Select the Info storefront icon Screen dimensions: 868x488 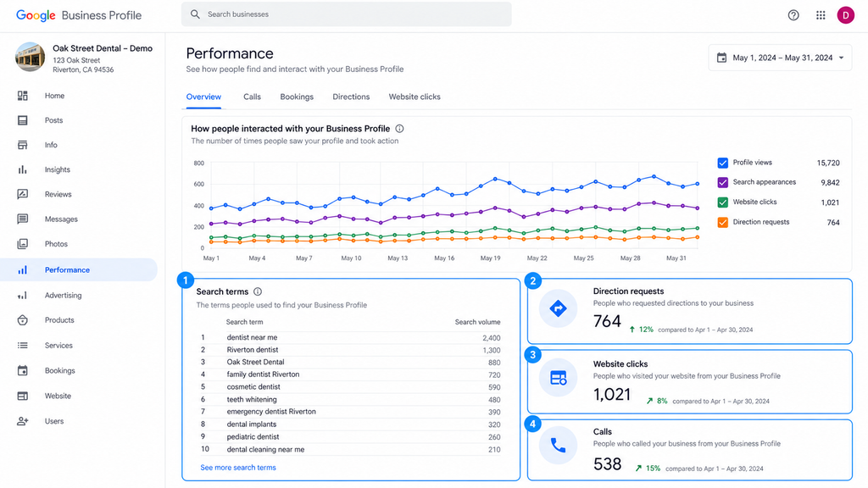pos(23,145)
